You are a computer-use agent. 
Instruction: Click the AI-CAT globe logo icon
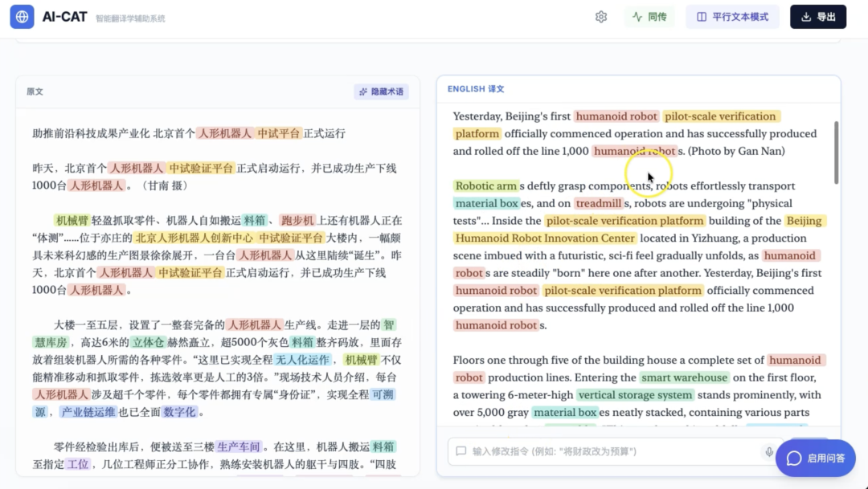22,16
